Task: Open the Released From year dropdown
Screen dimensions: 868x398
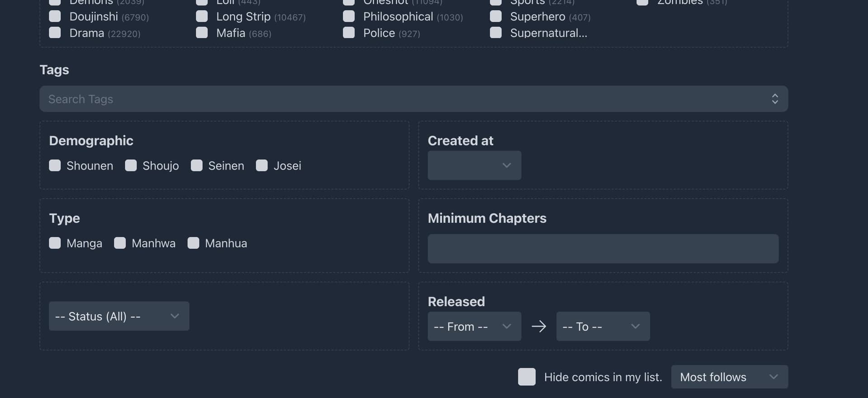Action: coord(474,327)
